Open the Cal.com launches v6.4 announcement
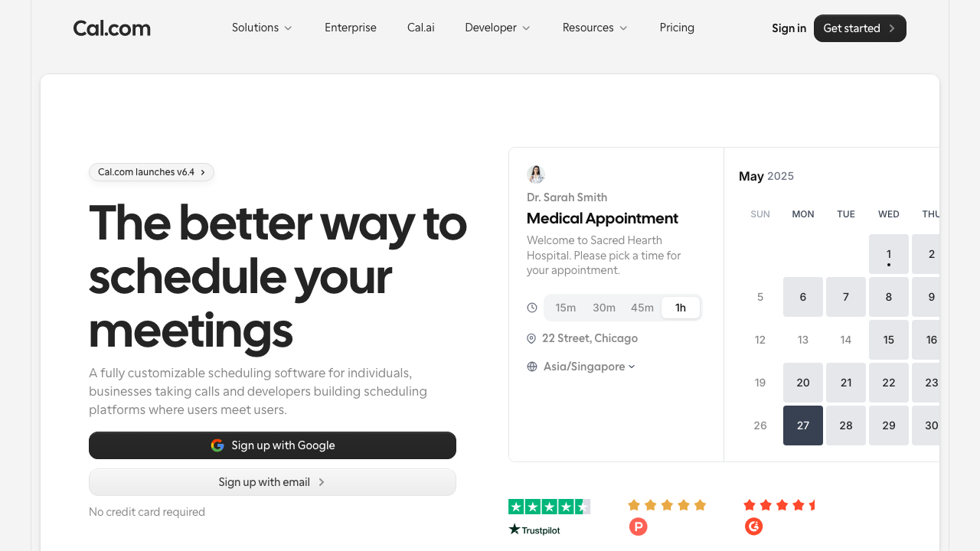The image size is (980, 551). (x=152, y=172)
